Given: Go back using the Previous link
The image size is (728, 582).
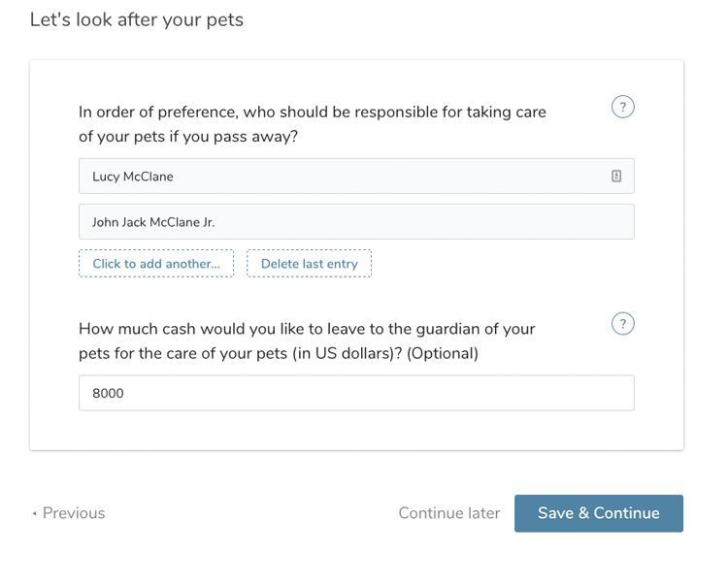Looking at the screenshot, I should pyautogui.click(x=74, y=513).
